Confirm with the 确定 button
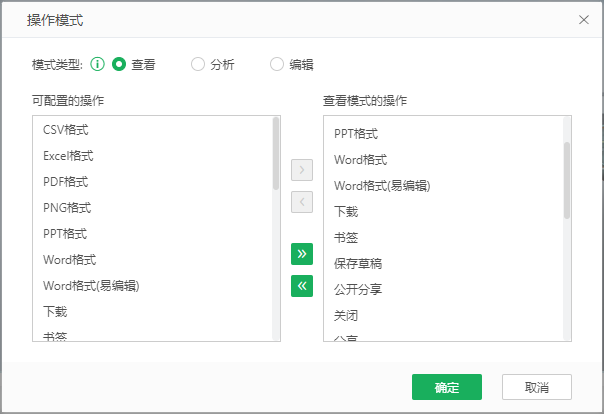This screenshot has width=604, height=414. 447,387
